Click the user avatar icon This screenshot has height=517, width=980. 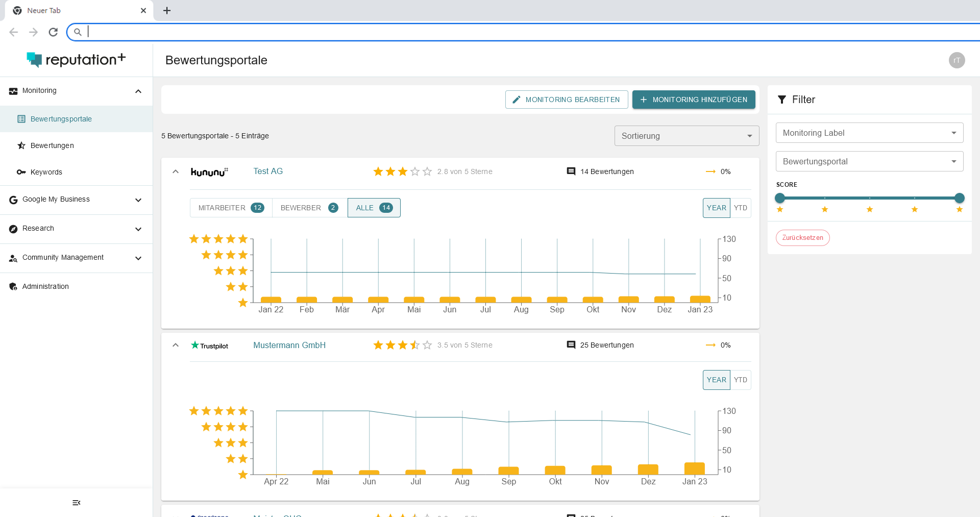point(957,60)
